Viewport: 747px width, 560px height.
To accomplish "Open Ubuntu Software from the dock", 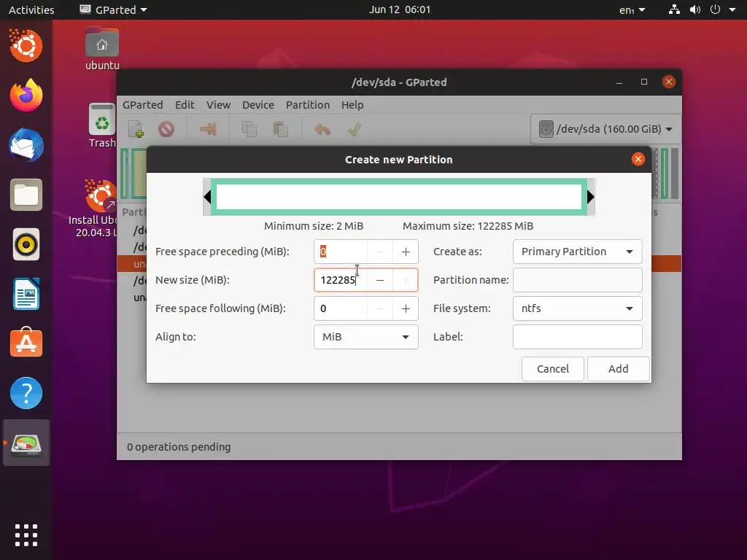I will click(x=26, y=343).
